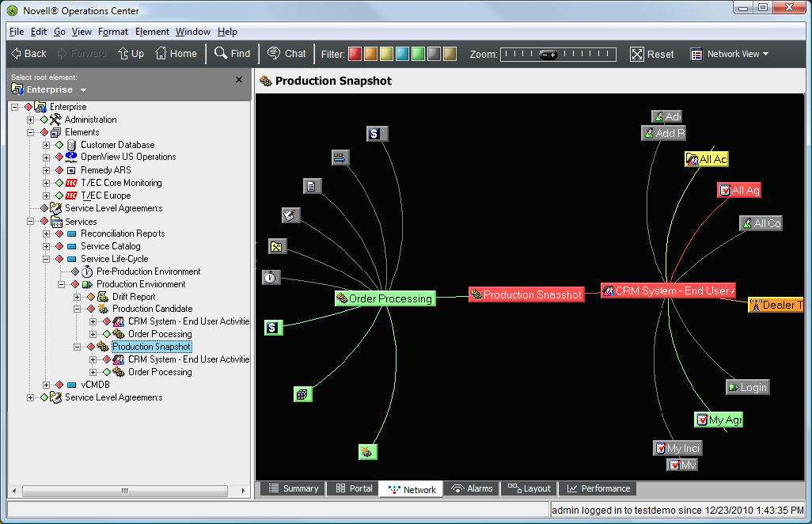The image size is (812, 524).
Task: Go Back using the toolbar arrow
Action: (x=29, y=53)
